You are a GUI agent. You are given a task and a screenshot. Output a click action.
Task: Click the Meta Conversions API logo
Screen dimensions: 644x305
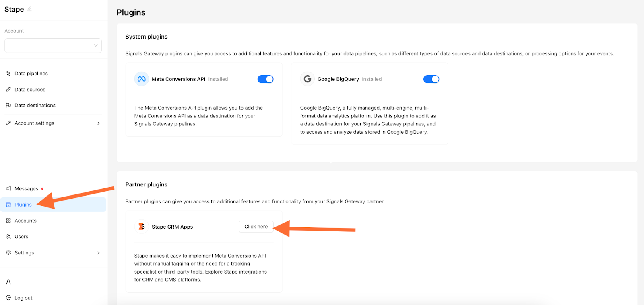coord(142,79)
